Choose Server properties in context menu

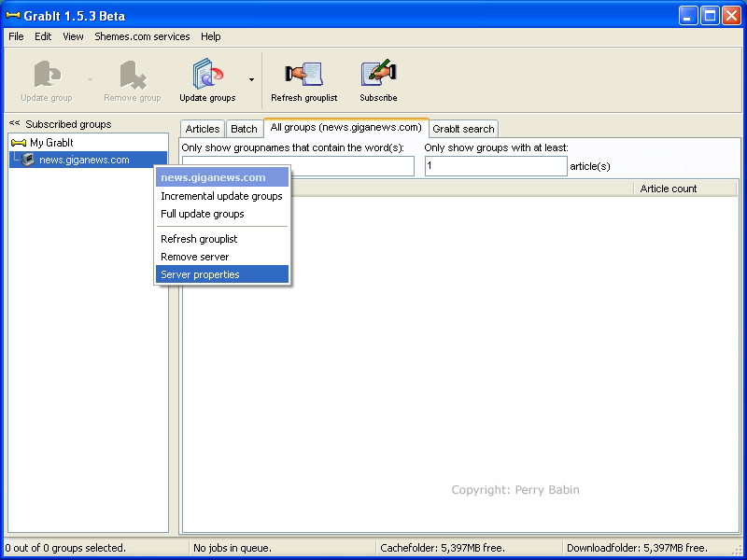click(222, 274)
